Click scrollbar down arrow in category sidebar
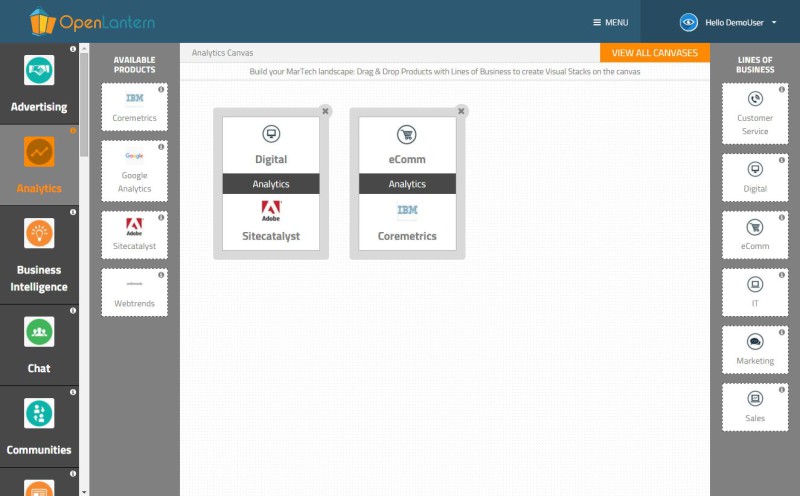Screen dimensions: 800x496 pos(84,492)
